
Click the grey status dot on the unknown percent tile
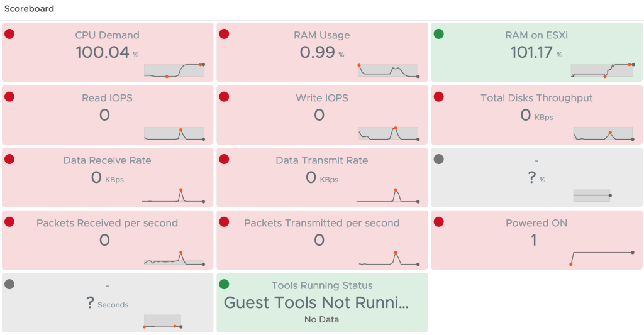tap(438, 159)
